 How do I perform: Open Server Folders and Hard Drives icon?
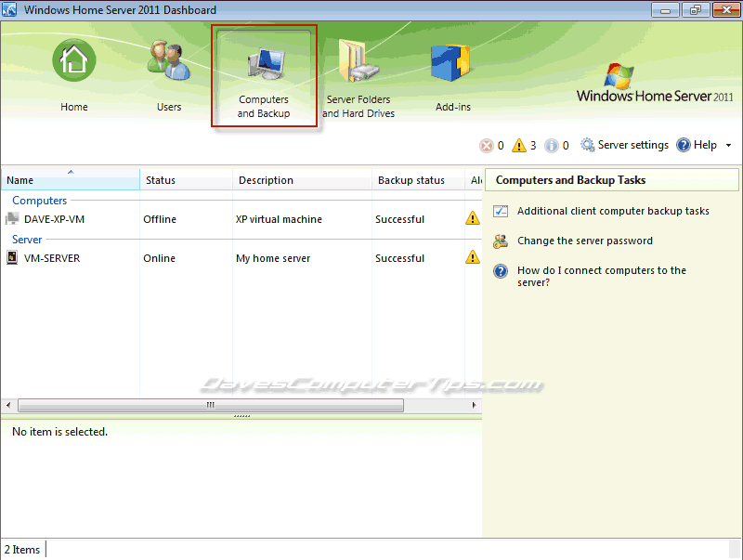pos(358,61)
